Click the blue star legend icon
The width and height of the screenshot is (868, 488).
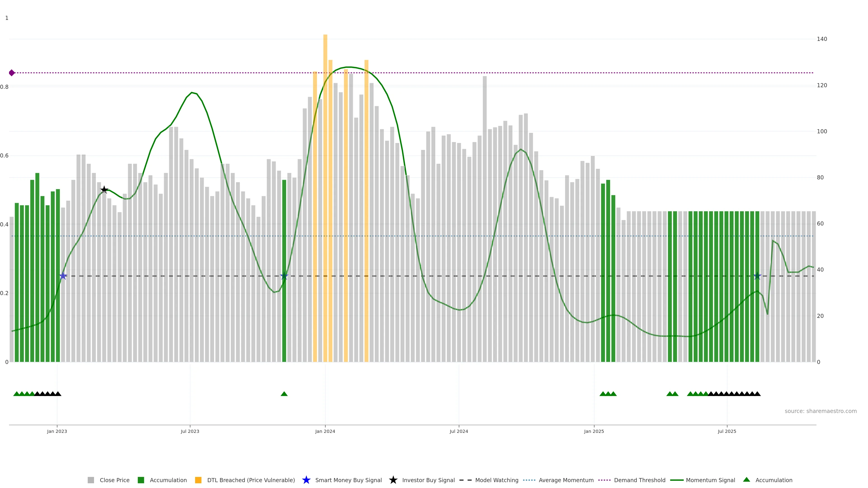(306, 480)
